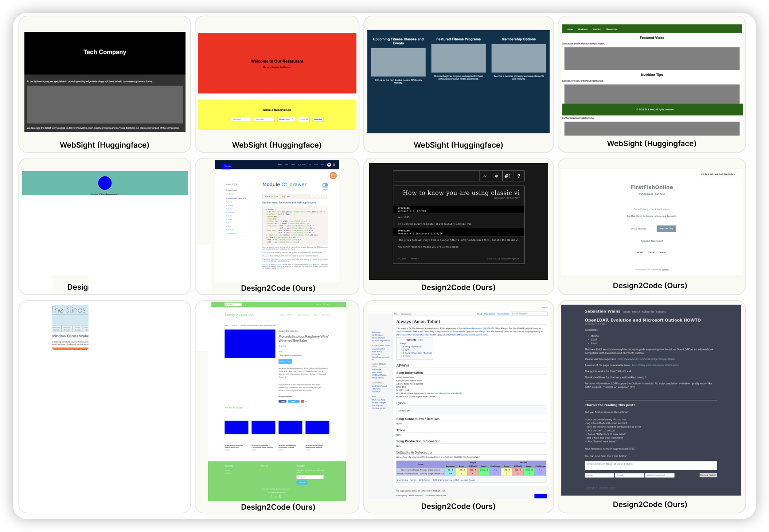Open the reservation date picker field
The height and width of the screenshot is (532, 769).
[286, 119]
